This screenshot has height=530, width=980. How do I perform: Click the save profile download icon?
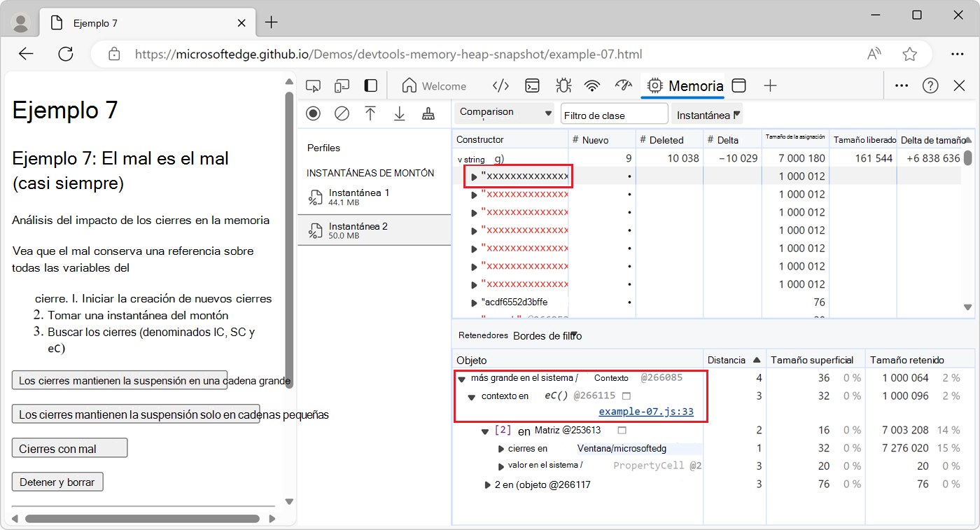(x=399, y=113)
